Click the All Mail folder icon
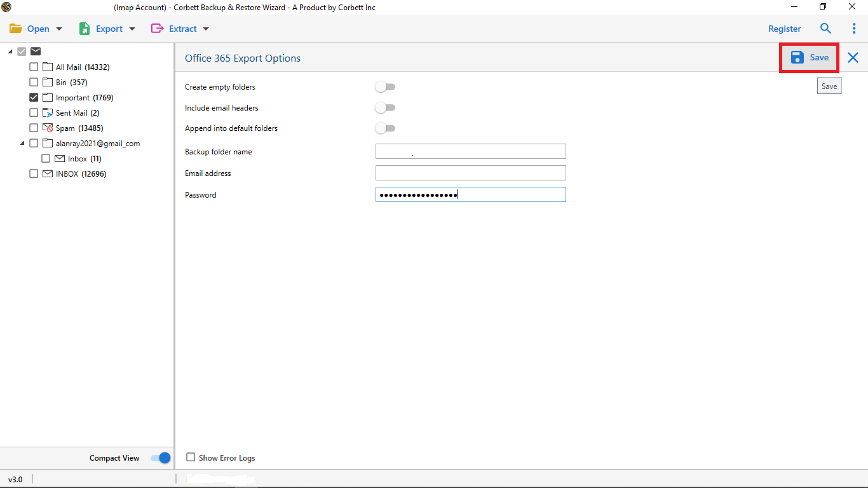 coord(47,67)
